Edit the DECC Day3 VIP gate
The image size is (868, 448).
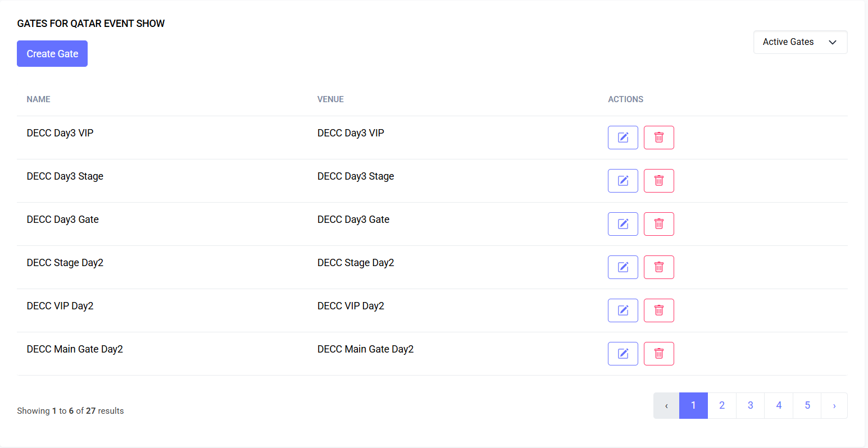(622, 138)
